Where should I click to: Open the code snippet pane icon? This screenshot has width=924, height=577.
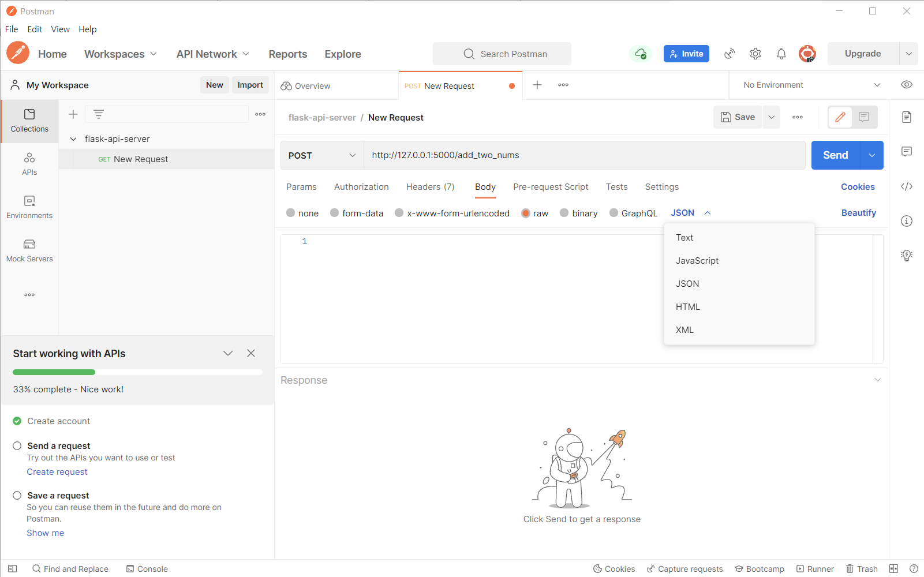907,186
